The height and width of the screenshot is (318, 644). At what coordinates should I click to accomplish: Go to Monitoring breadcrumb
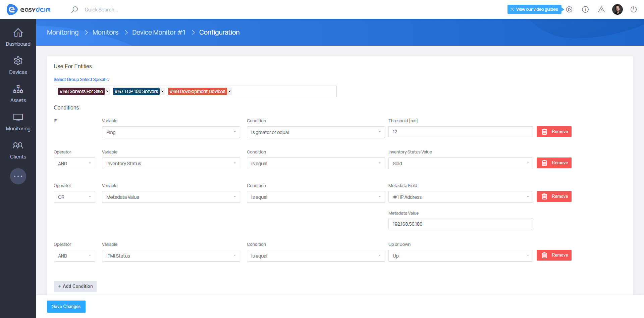click(63, 32)
